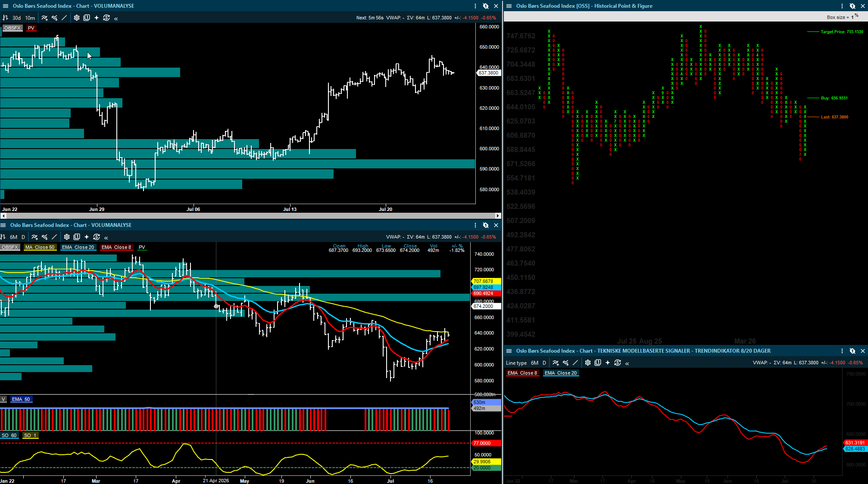The image size is (868, 484).
Task: Select trend line tool in Trendindikator chart
Action: pyautogui.click(x=575, y=363)
